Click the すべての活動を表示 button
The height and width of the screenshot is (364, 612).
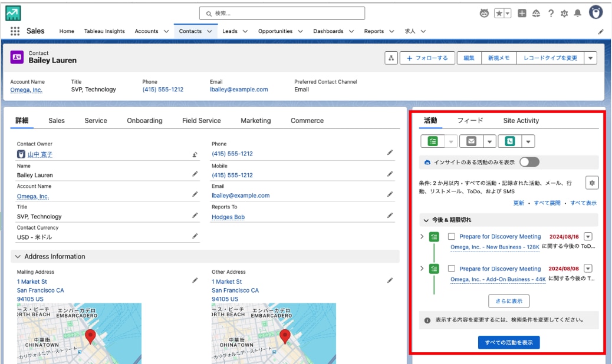pyautogui.click(x=508, y=342)
